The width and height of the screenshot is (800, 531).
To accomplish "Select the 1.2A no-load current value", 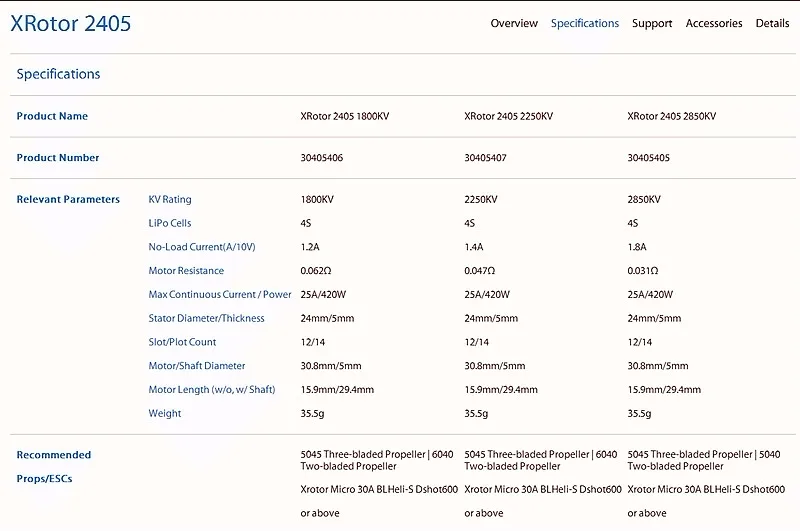I will click(x=310, y=247).
